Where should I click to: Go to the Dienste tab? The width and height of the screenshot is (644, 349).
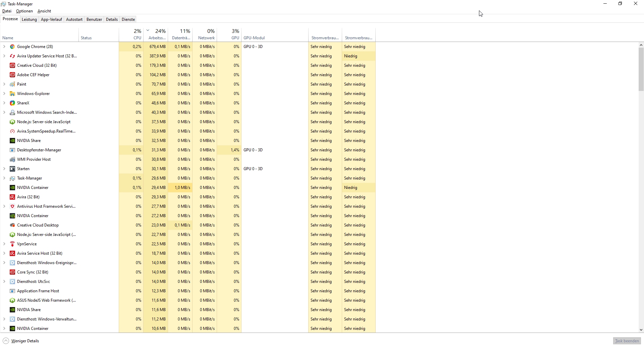click(x=128, y=19)
